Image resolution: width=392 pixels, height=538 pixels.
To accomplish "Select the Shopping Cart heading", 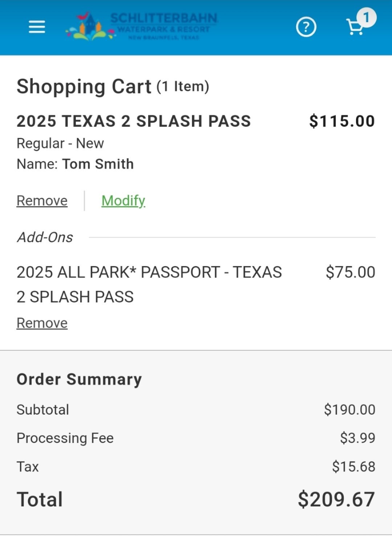I will tap(84, 86).
